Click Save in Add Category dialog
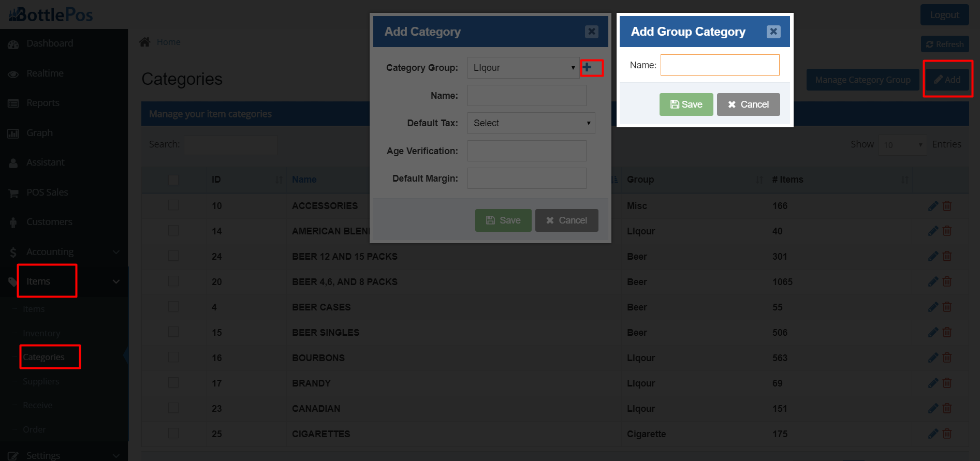This screenshot has width=980, height=461. (503, 220)
